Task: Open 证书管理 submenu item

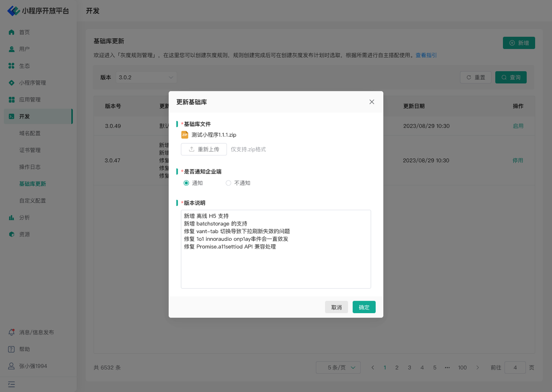Action: (x=30, y=150)
